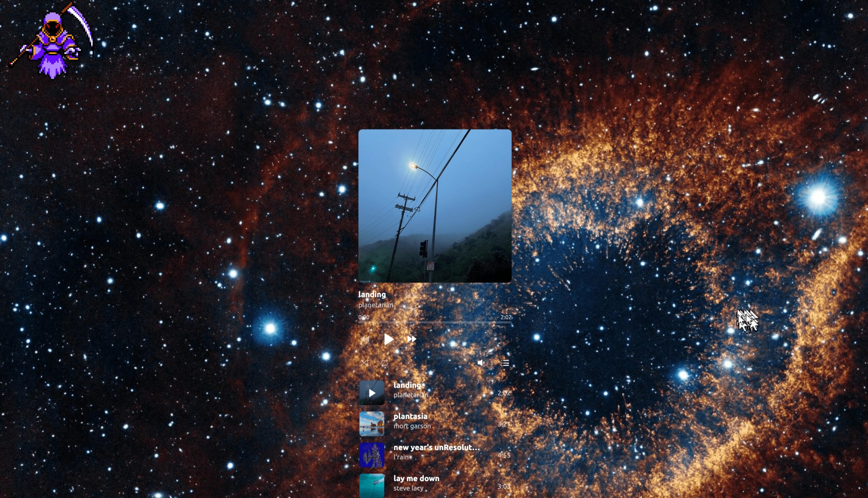Select new year's unResolut... track title
Screen dimensions: 868x498
(436, 447)
